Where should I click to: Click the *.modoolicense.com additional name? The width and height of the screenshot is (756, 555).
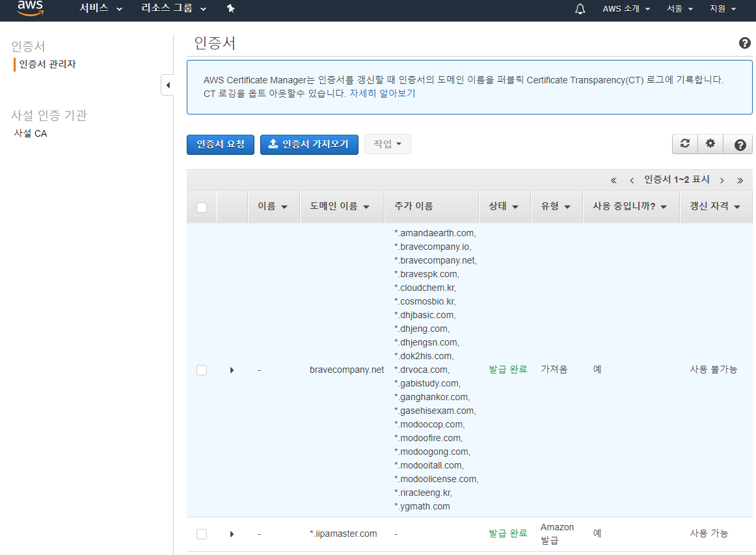[x=436, y=480]
